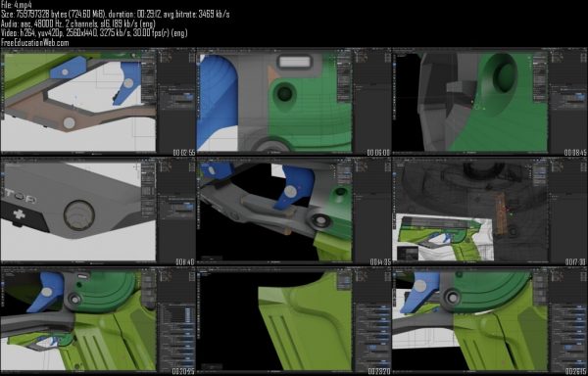Screen dimensions: 588x376
Task: Open the video frame thumbnail stamped 00:05:50
Action: point(294,102)
